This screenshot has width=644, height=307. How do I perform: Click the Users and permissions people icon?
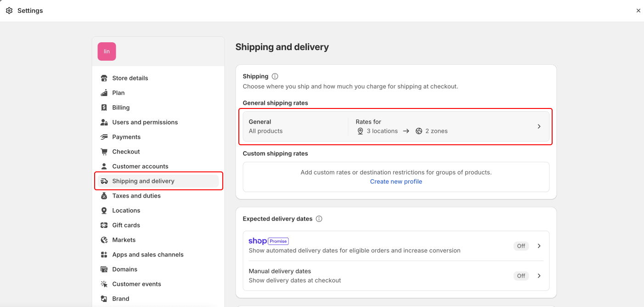pyautogui.click(x=104, y=122)
